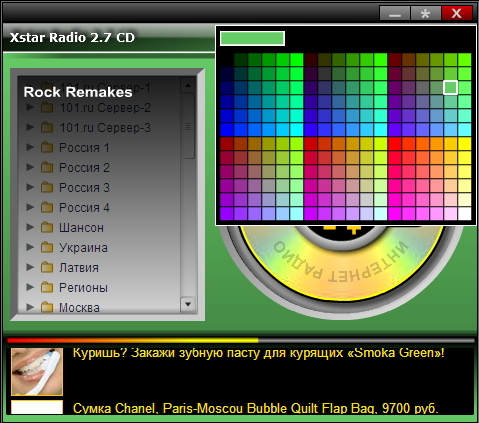The image size is (479, 423).
Task: Expand the Украина folder arrow
Action: (x=30, y=247)
